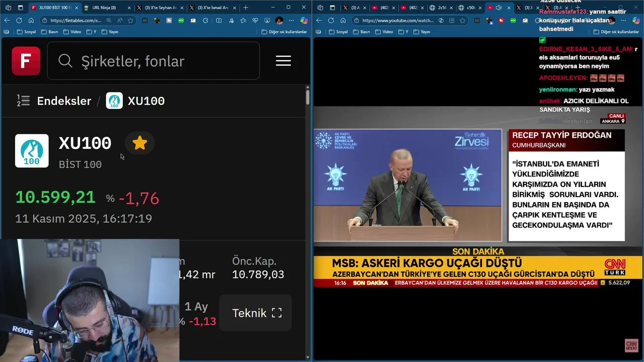
Task: Close the XU100 BİST 100 tab
Action: [76, 8]
